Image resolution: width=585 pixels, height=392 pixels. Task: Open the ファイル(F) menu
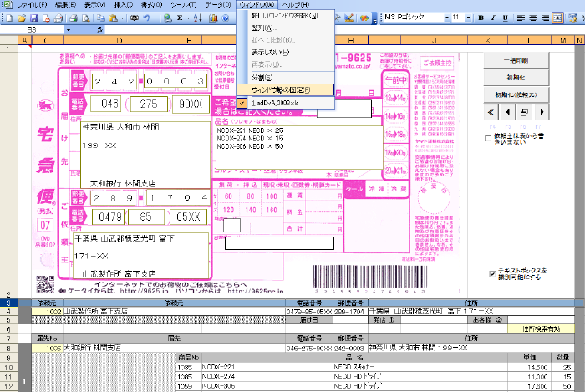32,4
